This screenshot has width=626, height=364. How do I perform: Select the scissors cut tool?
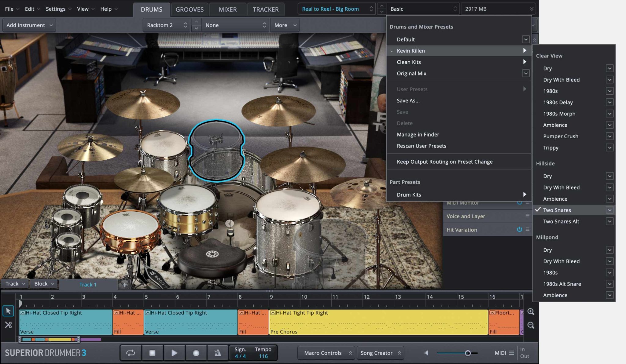(x=8, y=325)
